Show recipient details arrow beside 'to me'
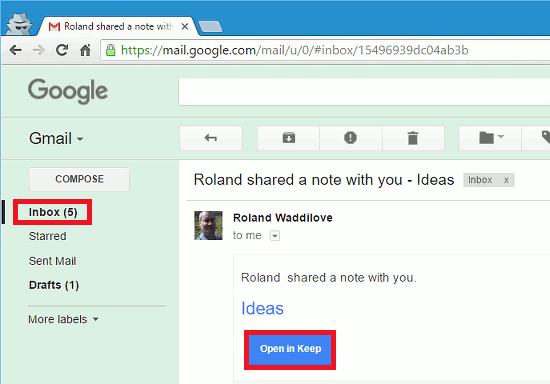This screenshot has height=384, width=550. click(x=275, y=236)
